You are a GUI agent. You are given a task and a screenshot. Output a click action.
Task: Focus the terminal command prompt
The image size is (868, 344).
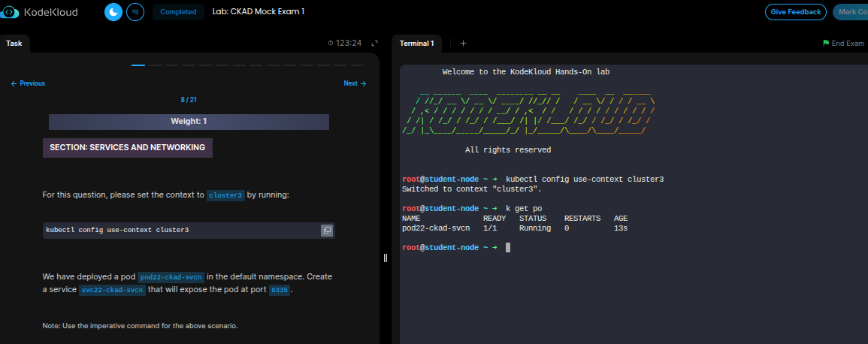(x=508, y=248)
